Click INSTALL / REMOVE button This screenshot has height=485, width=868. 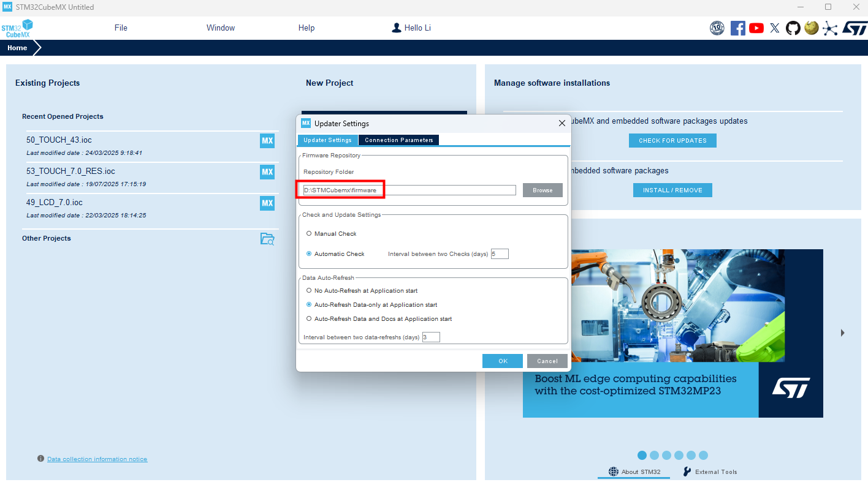coord(672,190)
